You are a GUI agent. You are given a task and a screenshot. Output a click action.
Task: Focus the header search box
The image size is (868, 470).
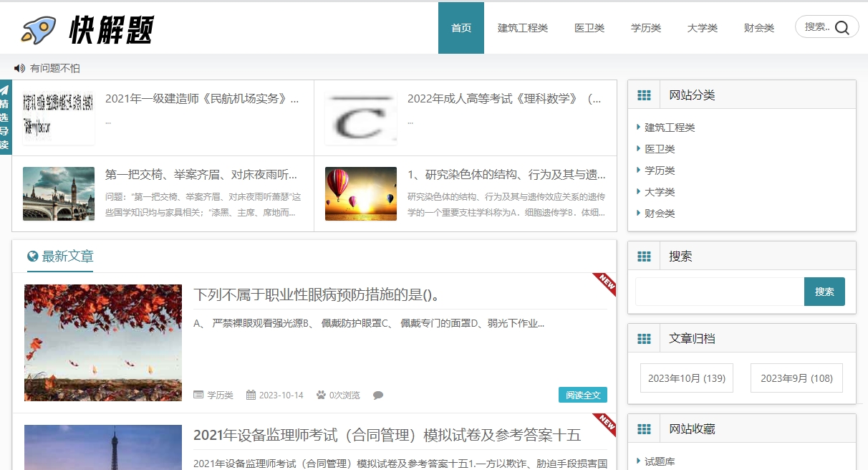pyautogui.click(x=827, y=27)
